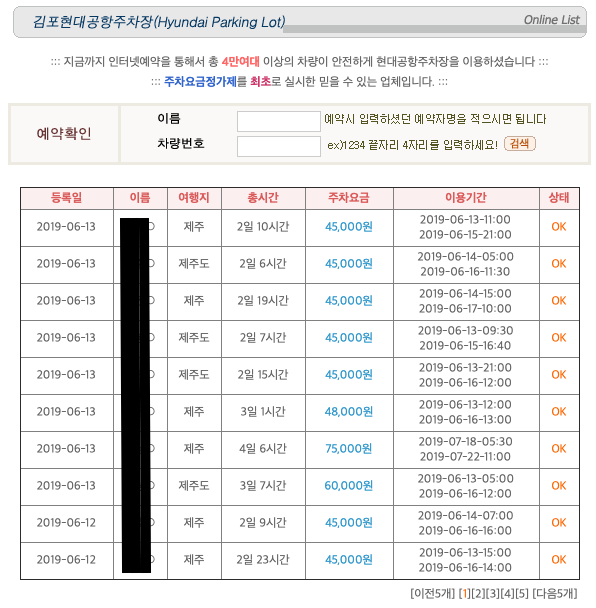596x608 pixels.
Task: Click period starting 2019-06-14-07:00
Action: pos(465,516)
